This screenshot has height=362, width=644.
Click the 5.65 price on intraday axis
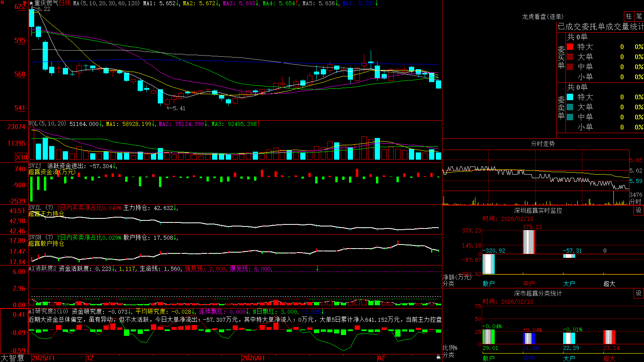pyautogui.click(x=636, y=160)
